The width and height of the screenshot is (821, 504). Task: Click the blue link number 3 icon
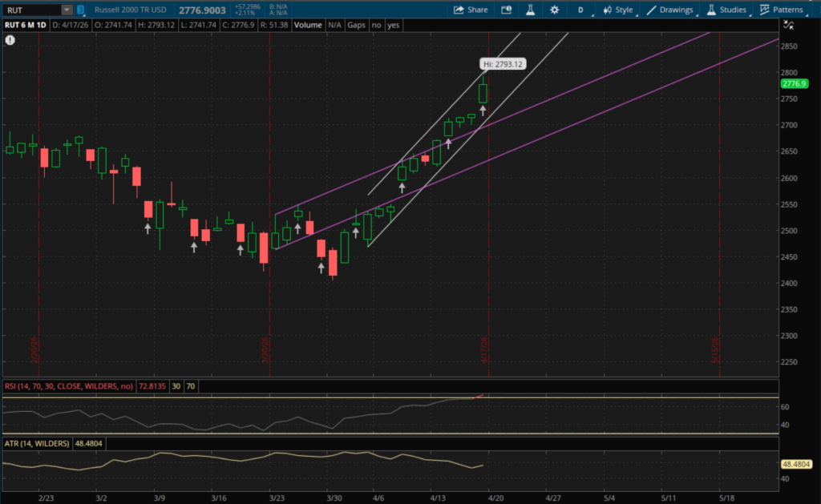[x=80, y=10]
